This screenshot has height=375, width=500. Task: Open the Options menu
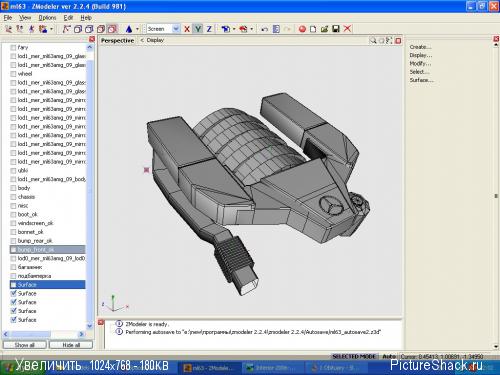pyautogui.click(x=47, y=17)
